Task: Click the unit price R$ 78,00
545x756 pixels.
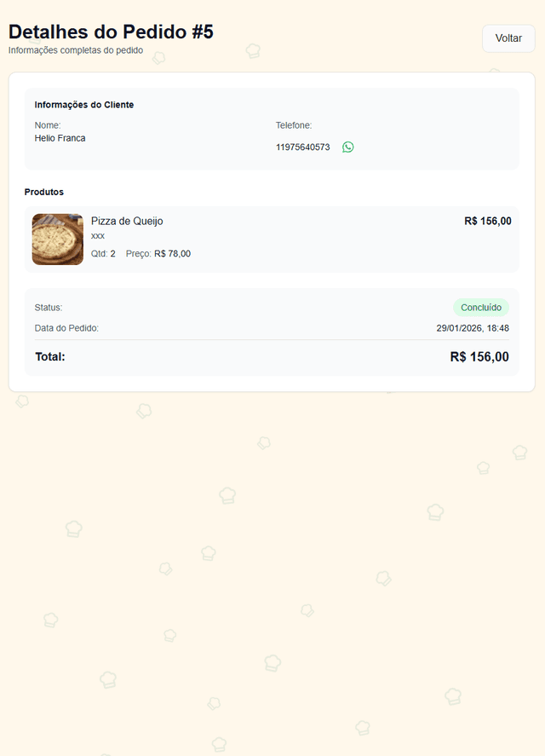Action: click(x=172, y=254)
